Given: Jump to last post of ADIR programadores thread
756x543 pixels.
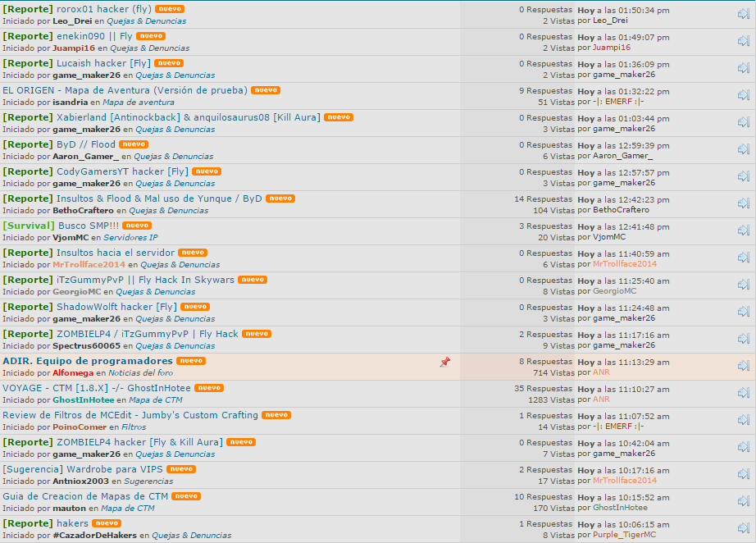Looking at the screenshot, I should [744, 366].
